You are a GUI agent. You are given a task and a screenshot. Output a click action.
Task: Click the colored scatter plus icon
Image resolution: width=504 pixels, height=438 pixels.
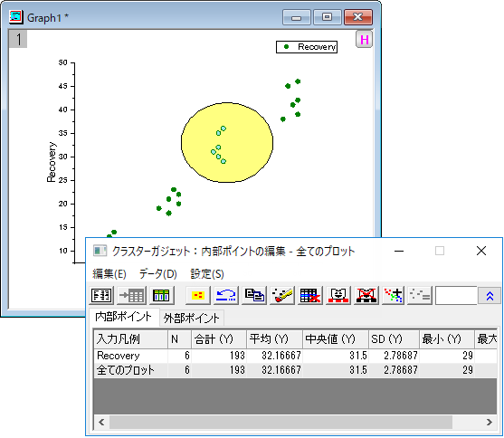pyautogui.click(x=394, y=295)
